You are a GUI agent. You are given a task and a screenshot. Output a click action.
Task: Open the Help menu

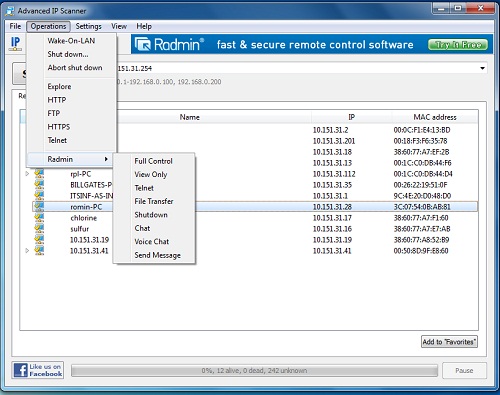[x=144, y=26]
